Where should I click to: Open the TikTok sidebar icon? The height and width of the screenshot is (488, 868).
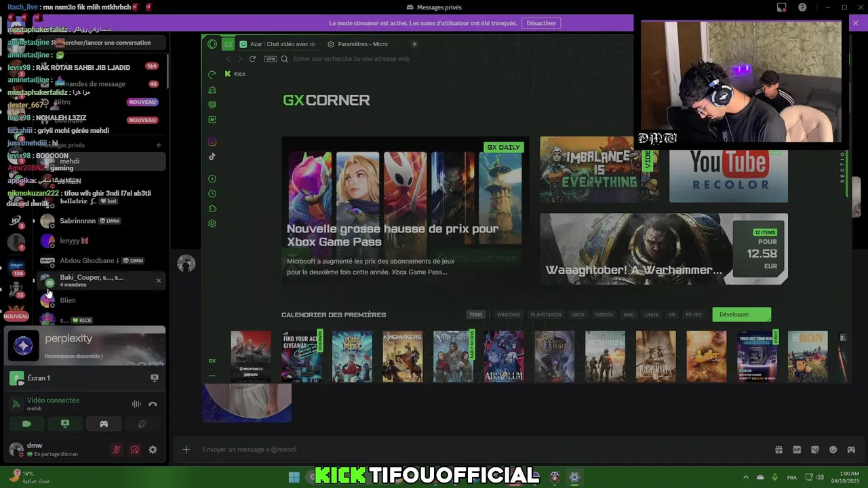coord(212,157)
